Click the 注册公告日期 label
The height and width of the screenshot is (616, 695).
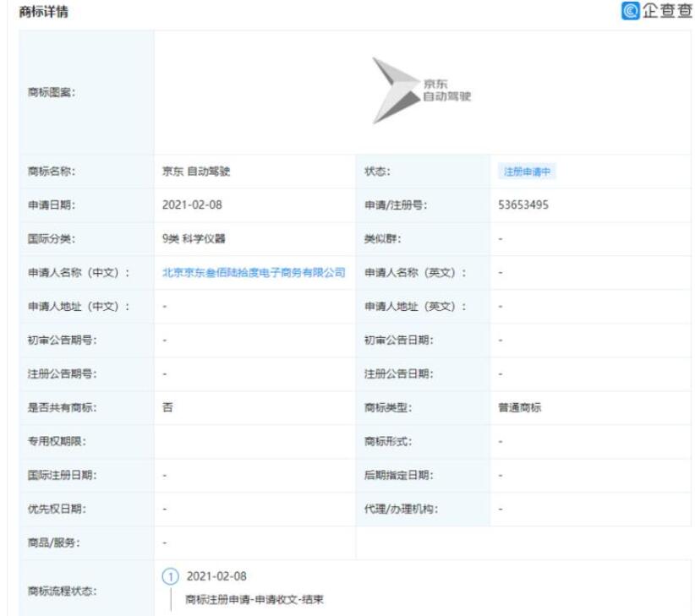pos(399,373)
